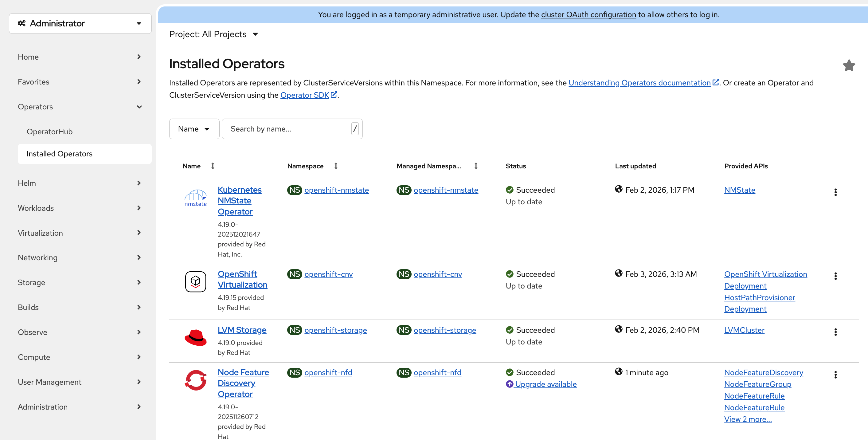Expand the Observe navigation section

coord(80,332)
